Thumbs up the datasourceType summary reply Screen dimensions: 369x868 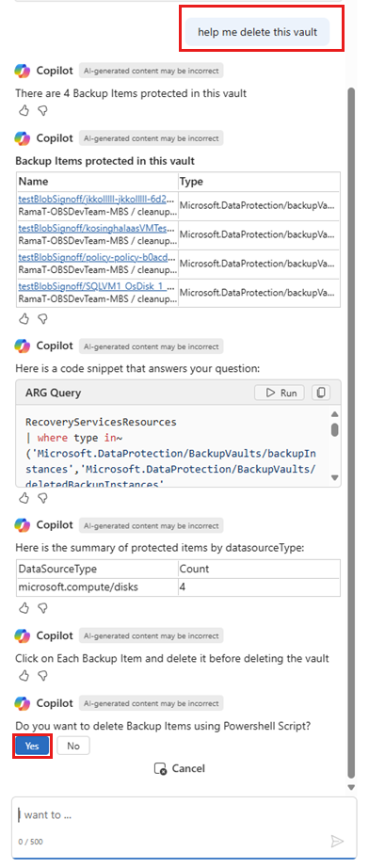point(24,608)
